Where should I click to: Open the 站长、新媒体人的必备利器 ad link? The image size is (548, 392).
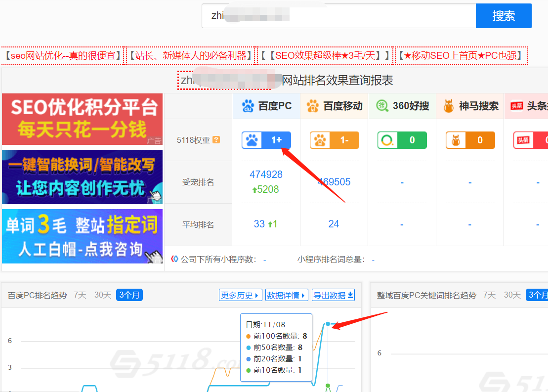coord(190,55)
